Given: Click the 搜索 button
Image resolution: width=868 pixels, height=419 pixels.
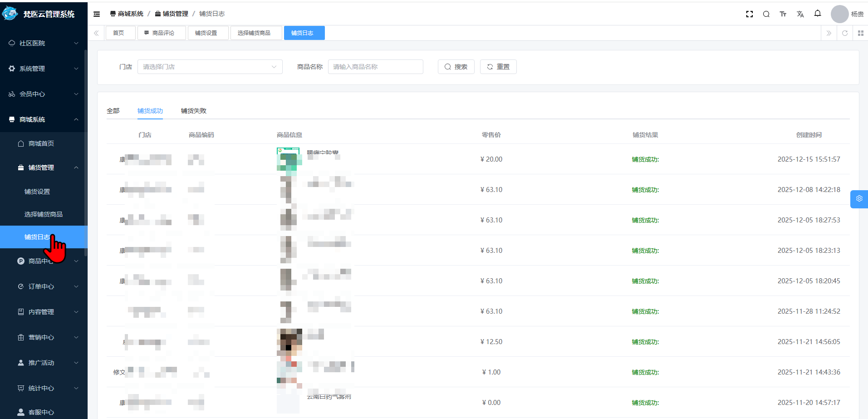Looking at the screenshot, I should 456,67.
